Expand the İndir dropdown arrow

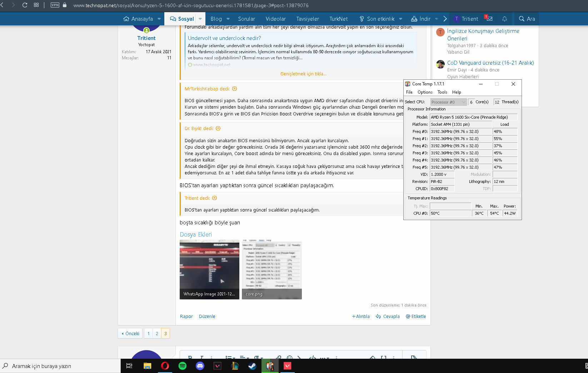pyautogui.click(x=437, y=19)
